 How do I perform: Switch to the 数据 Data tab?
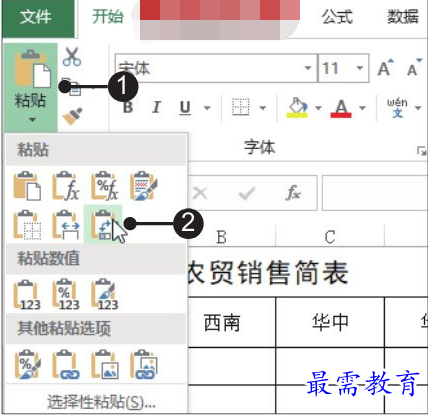[x=402, y=17]
